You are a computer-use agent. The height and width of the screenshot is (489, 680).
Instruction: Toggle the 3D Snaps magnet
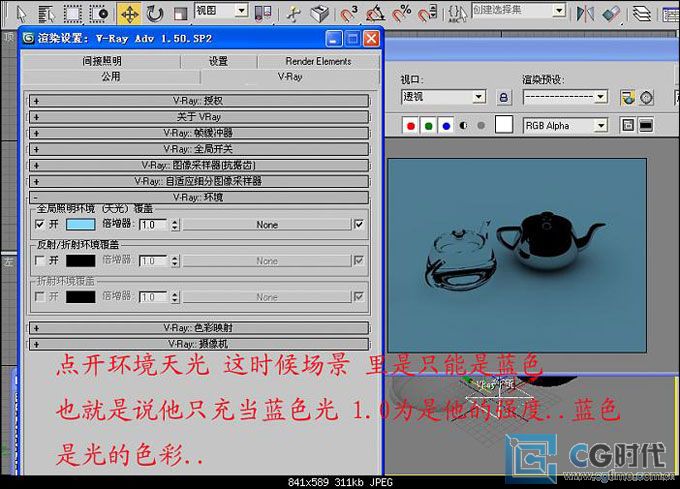(349, 13)
